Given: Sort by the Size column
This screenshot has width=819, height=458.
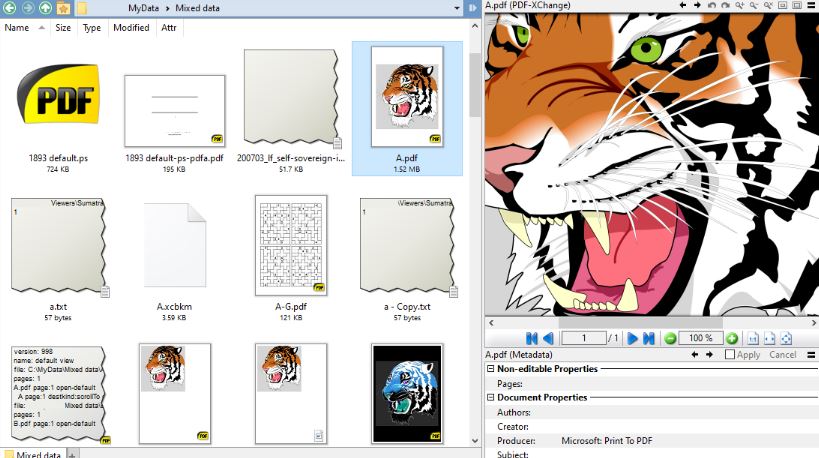Looking at the screenshot, I should pos(63,28).
